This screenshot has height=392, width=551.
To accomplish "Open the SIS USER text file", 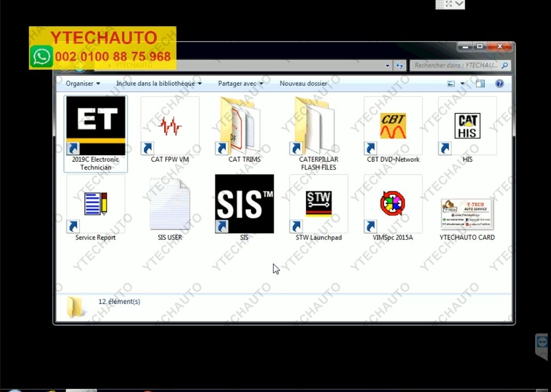I will tap(170, 204).
